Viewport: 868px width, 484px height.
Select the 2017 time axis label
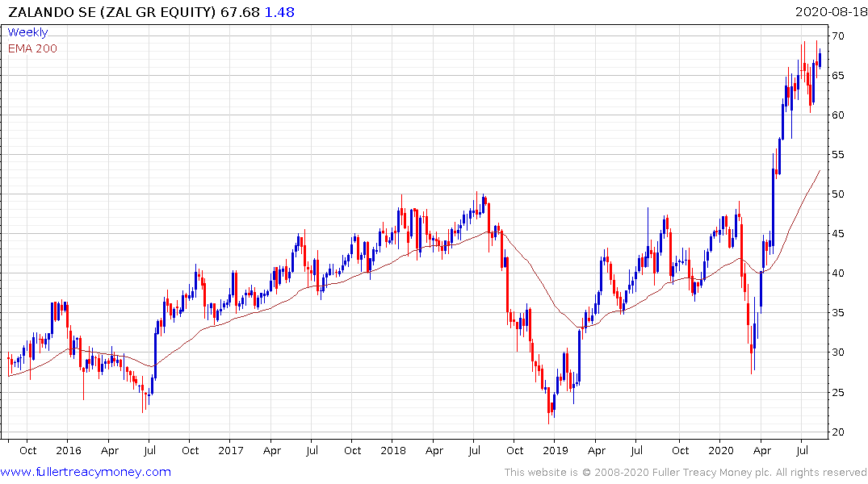(x=231, y=450)
